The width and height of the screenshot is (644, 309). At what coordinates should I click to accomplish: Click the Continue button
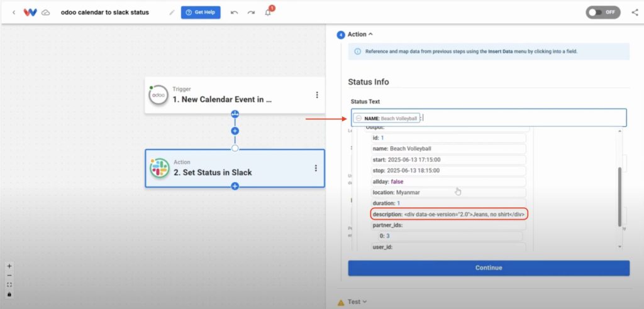coord(489,268)
